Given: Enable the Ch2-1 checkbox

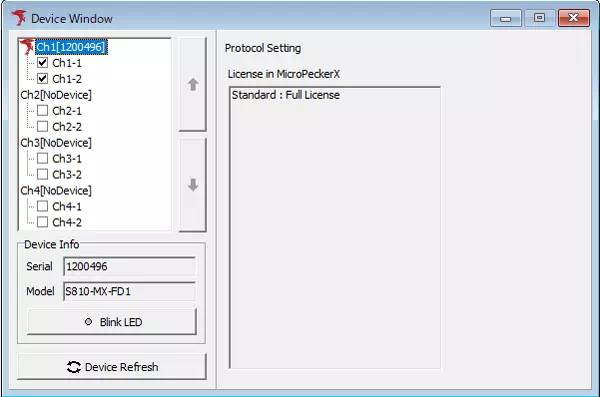Looking at the screenshot, I should (42, 111).
